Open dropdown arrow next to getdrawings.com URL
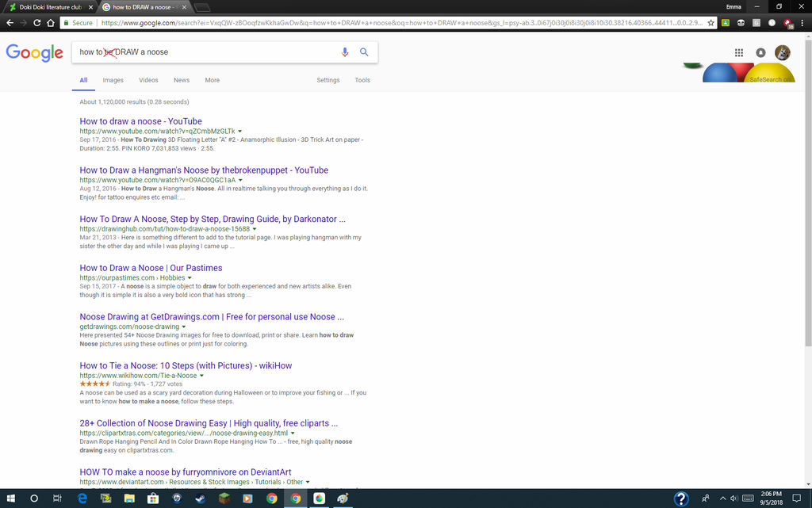This screenshot has height=508, width=812. [x=184, y=327]
